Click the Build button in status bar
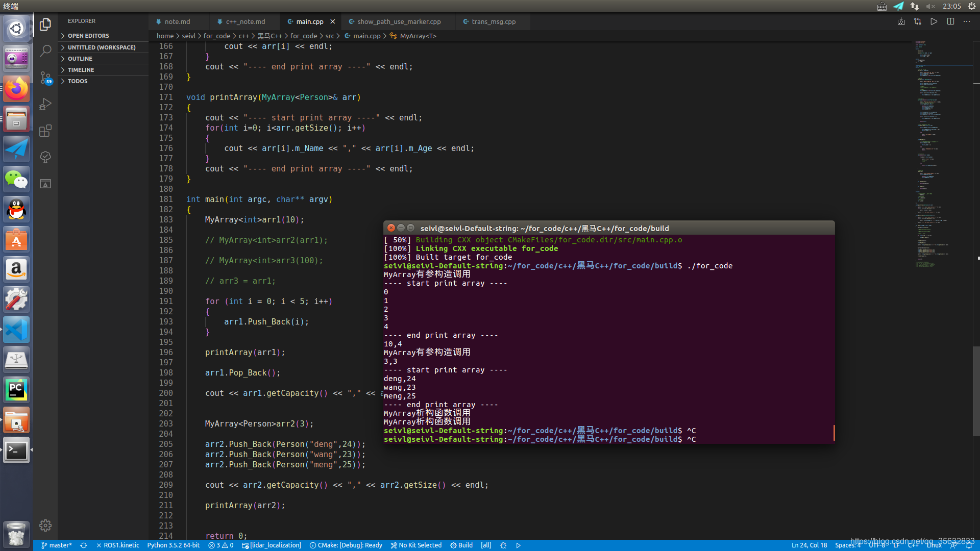The width and height of the screenshot is (980, 551). tap(461, 545)
